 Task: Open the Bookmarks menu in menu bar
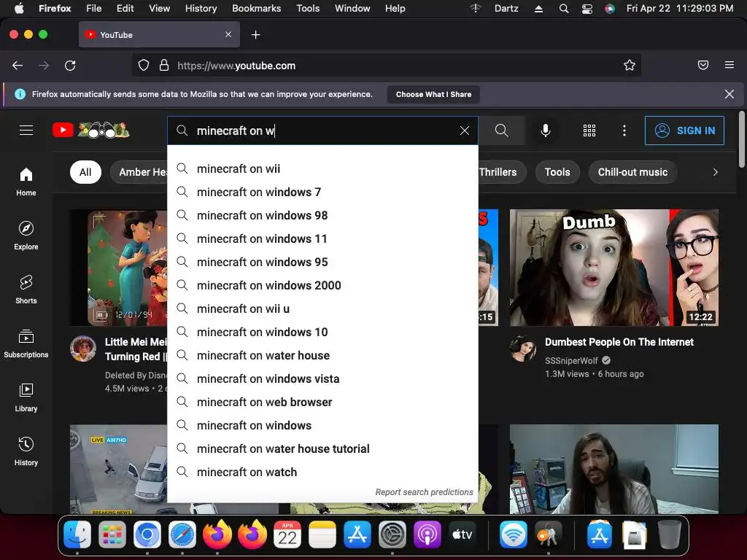[256, 8]
